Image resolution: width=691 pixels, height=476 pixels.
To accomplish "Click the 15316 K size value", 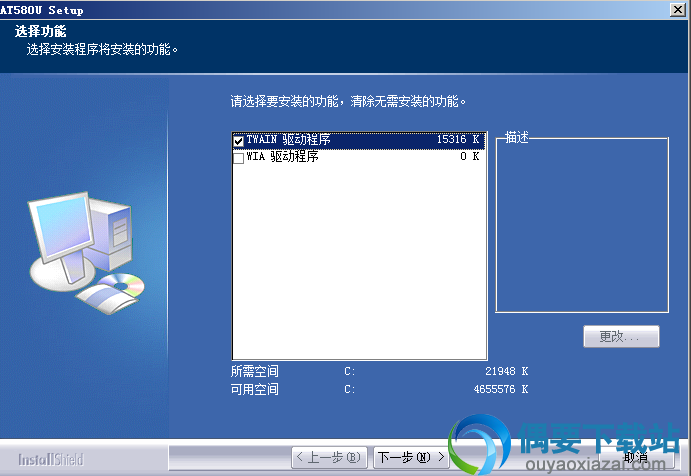I will pos(458,140).
